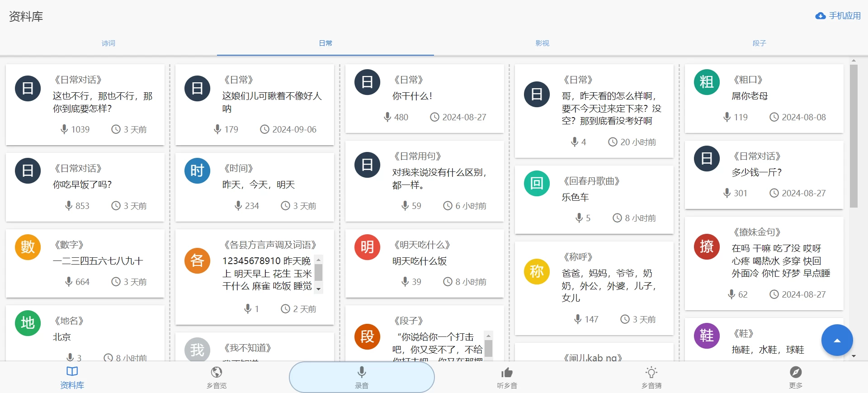Click the blue scroll-to-top floating button
868x393 pixels.
[837, 340]
